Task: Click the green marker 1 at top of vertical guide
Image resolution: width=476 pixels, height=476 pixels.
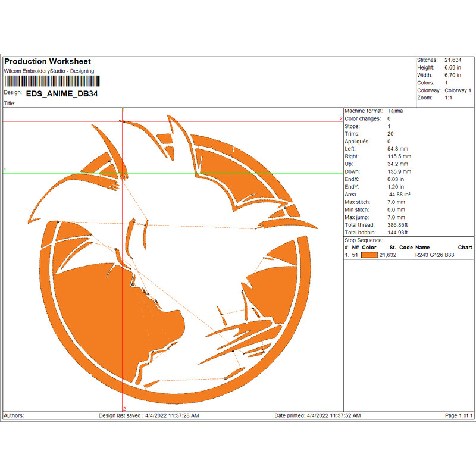Action: pos(123,111)
